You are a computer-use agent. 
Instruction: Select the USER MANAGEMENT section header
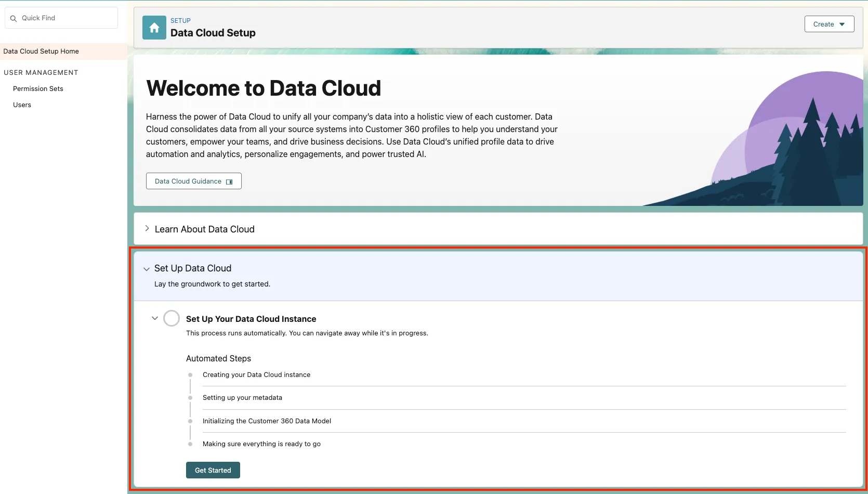[x=41, y=73]
